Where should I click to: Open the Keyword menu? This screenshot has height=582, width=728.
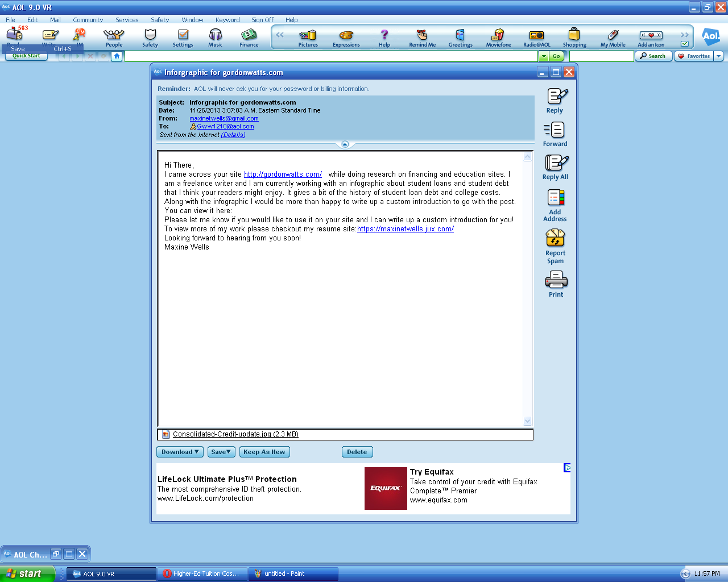tap(227, 19)
